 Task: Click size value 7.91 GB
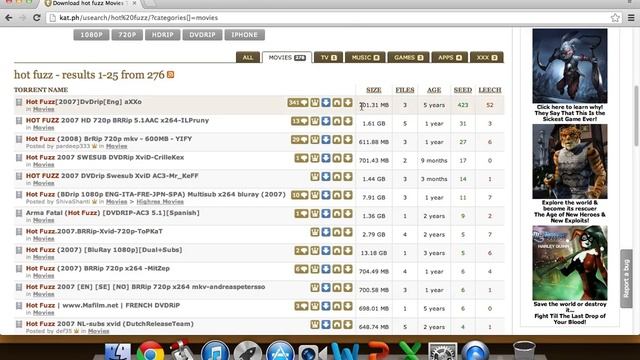[x=373, y=198]
